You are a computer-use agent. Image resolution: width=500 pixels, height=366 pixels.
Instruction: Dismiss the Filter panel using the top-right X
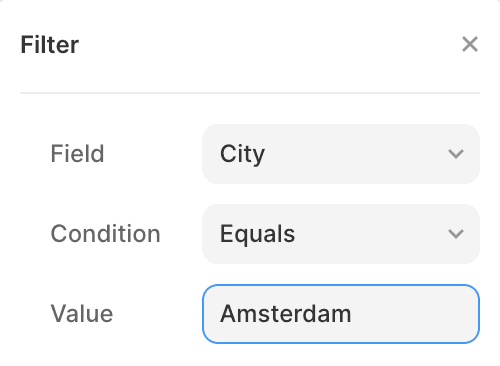[x=470, y=44]
